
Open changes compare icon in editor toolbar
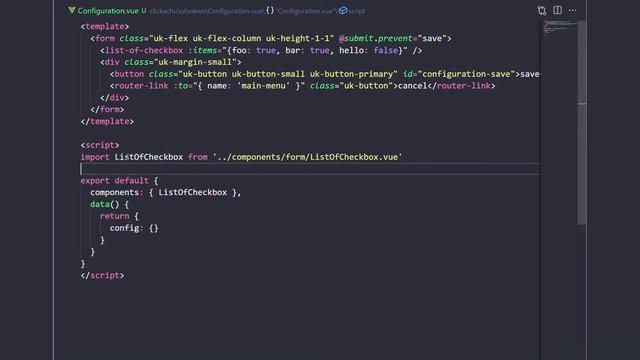(x=542, y=11)
